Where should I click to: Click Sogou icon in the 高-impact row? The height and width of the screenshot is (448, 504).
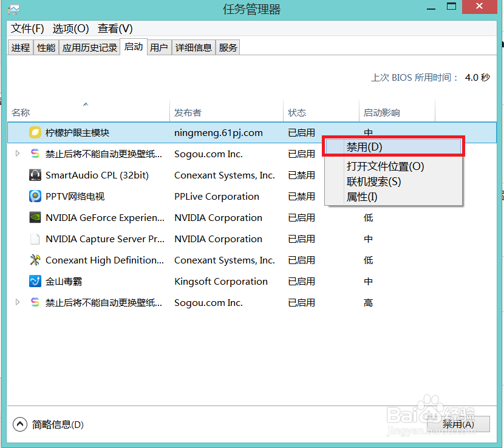click(35, 302)
